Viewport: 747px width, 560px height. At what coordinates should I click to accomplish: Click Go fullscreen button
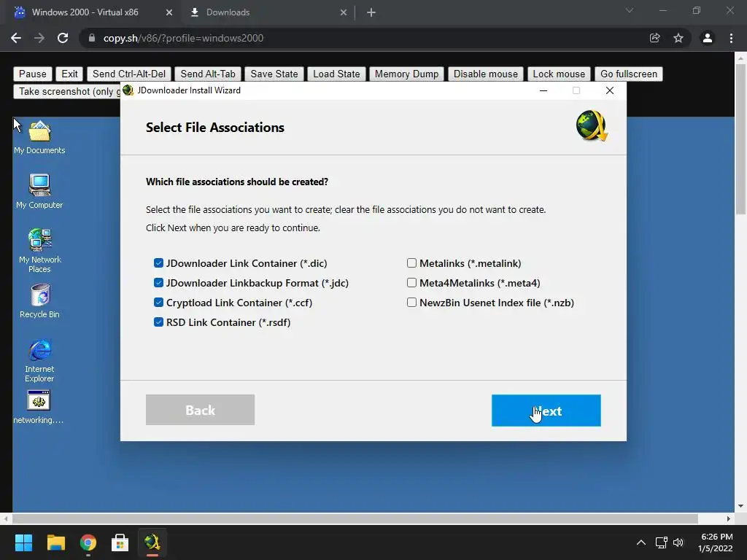click(628, 74)
